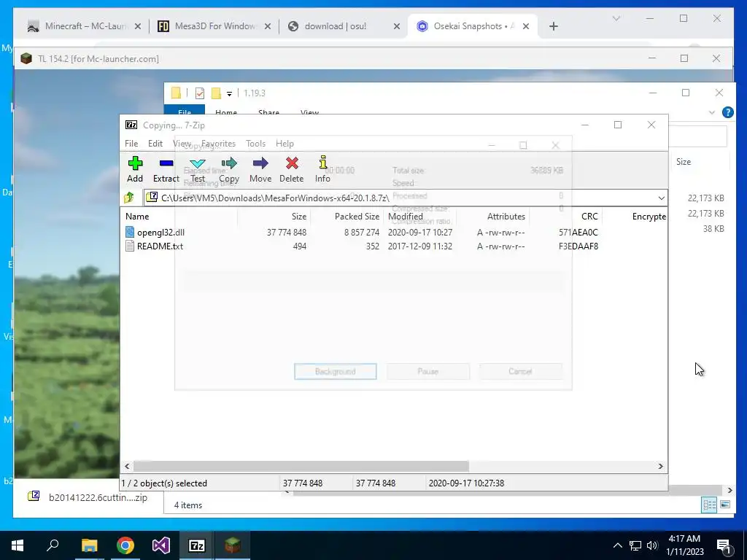Click the README.txt CRC value F3EDAAF8

[578, 246]
